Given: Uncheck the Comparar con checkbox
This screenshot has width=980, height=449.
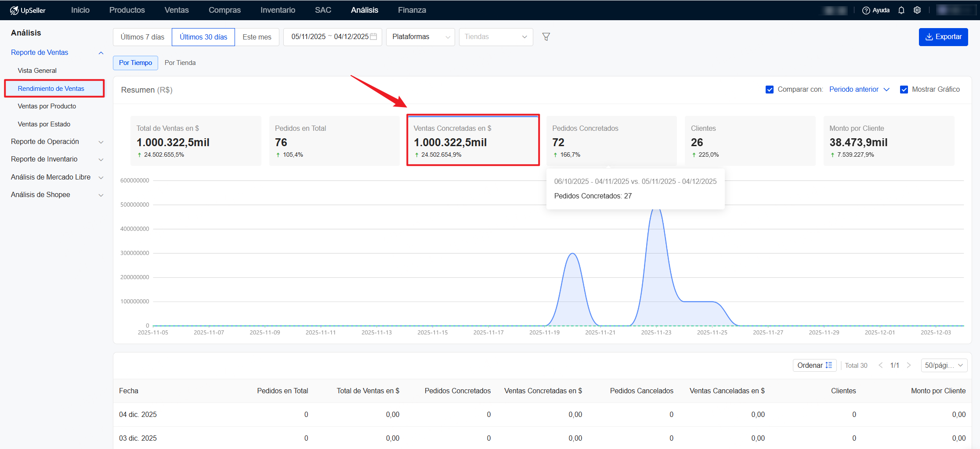Looking at the screenshot, I should (x=770, y=90).
